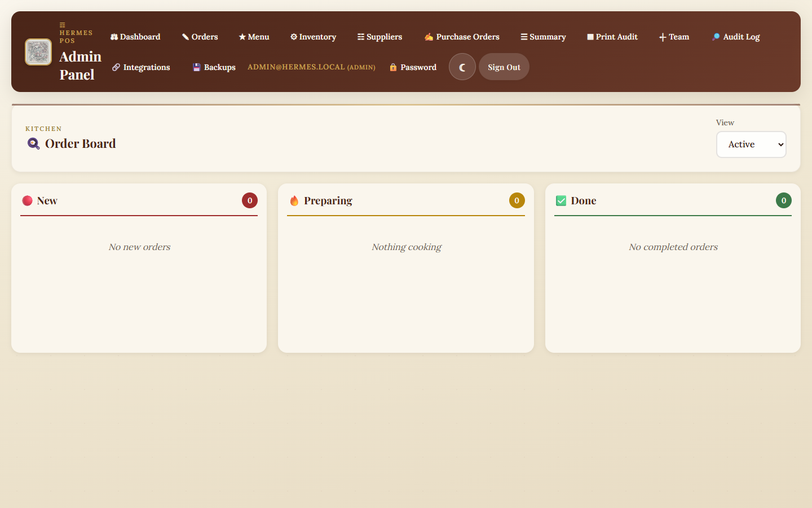Click the Print Audit icon
This screenshot has width=812, height=508.
pyautogui.click(x=590, y=37)
